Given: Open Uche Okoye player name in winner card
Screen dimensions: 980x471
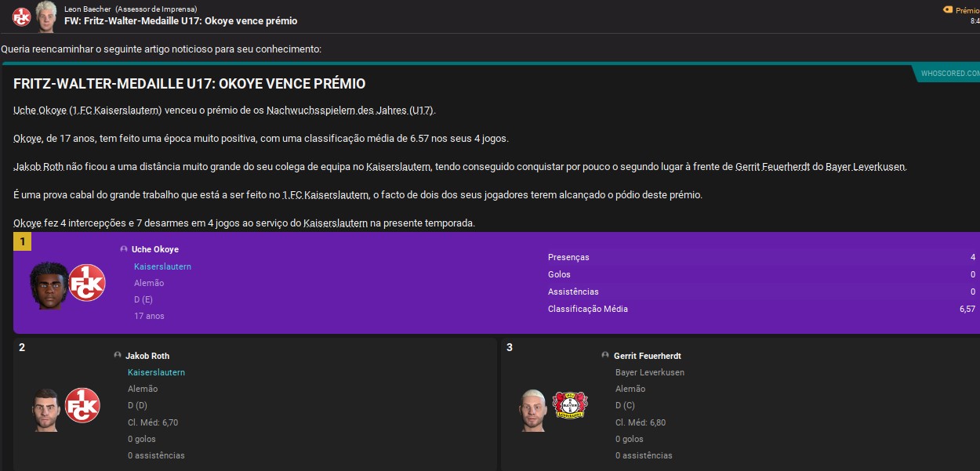Looking at the screenshot, I should click(x=155, y=249).
